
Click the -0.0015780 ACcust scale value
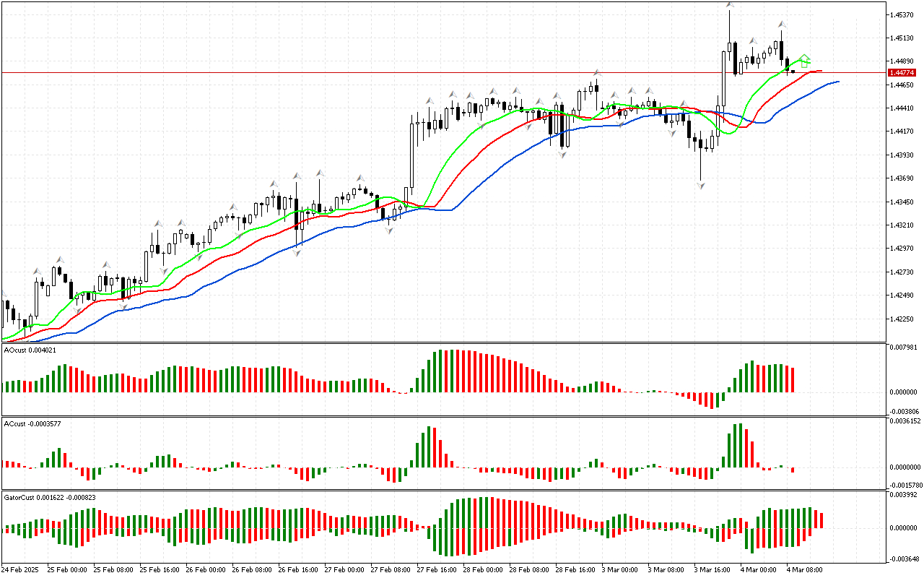click(x=905, y=486)
